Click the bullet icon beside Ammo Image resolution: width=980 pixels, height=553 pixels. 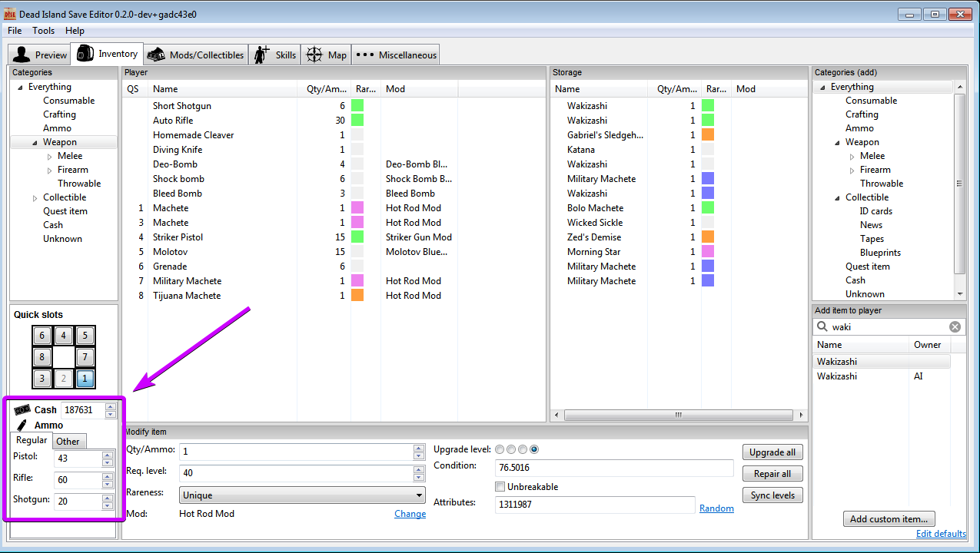point(22,426)
